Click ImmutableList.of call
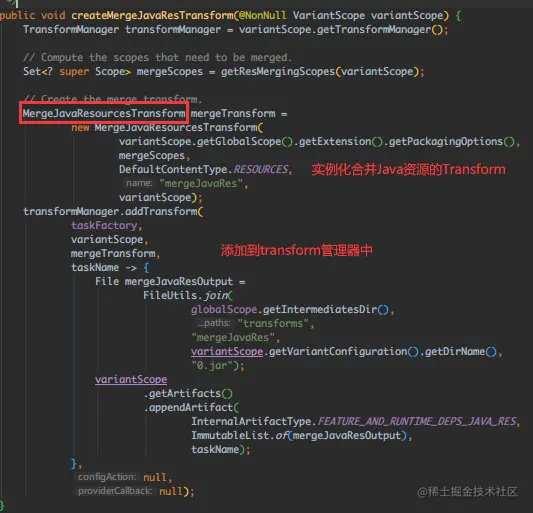The height and width of the screenshot is (513, 533). pos(239,436)
